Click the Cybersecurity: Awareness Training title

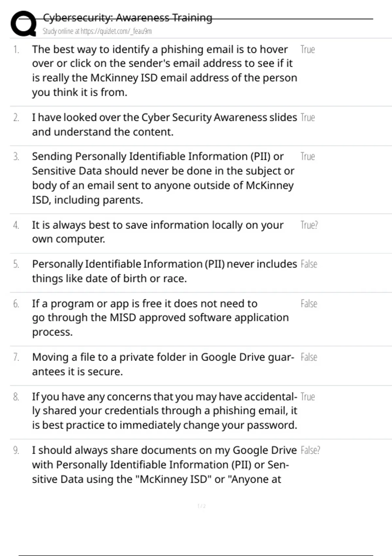coord(127,18)
